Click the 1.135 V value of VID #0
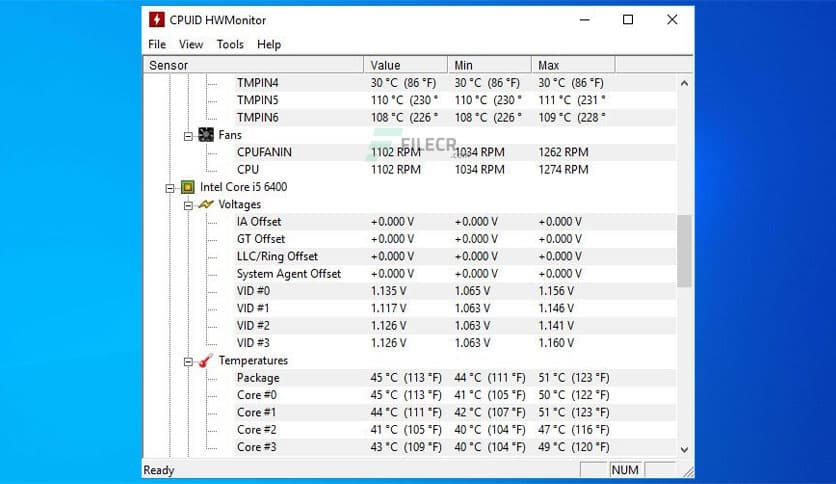The height and width of the screenshot is (484, 836). [388, 291]
